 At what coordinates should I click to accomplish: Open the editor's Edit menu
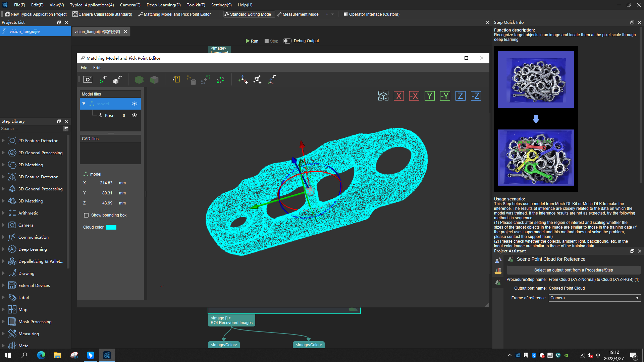97,67
